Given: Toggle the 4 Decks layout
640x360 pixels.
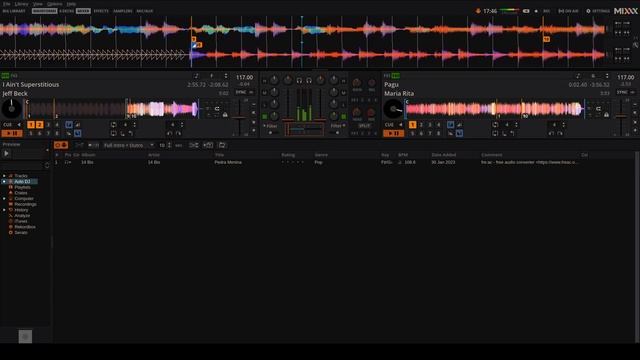Looking at the screenshot, I should [x=67, y=11].
